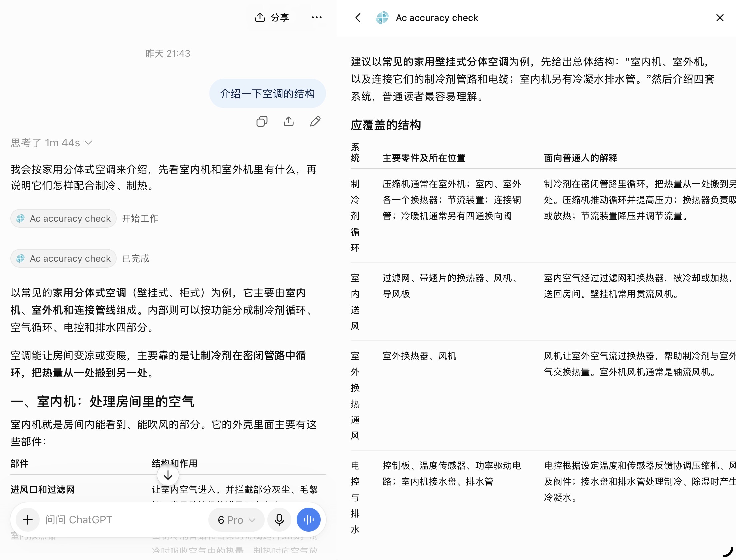The width and height of the screenshot is (736, 560).
Task: Go back with the panel's left chevron
Action: [x=358, y=18]
